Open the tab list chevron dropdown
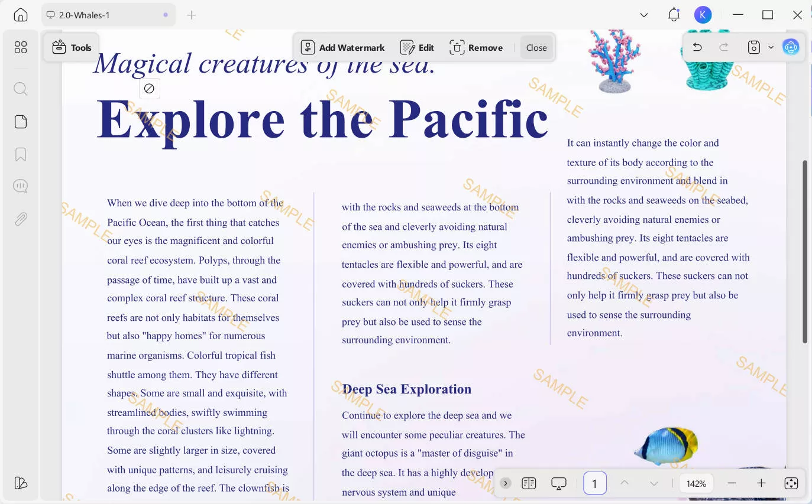Image resolution: width=812 pixels, height=504 pixels. 644,15
